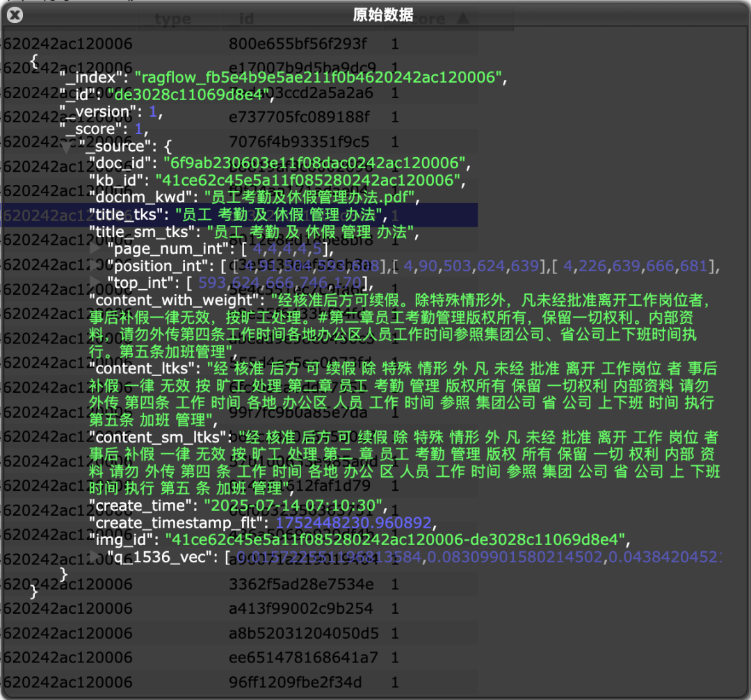Select the row with id 96ff1209fbe2f34d

[296, 682]
